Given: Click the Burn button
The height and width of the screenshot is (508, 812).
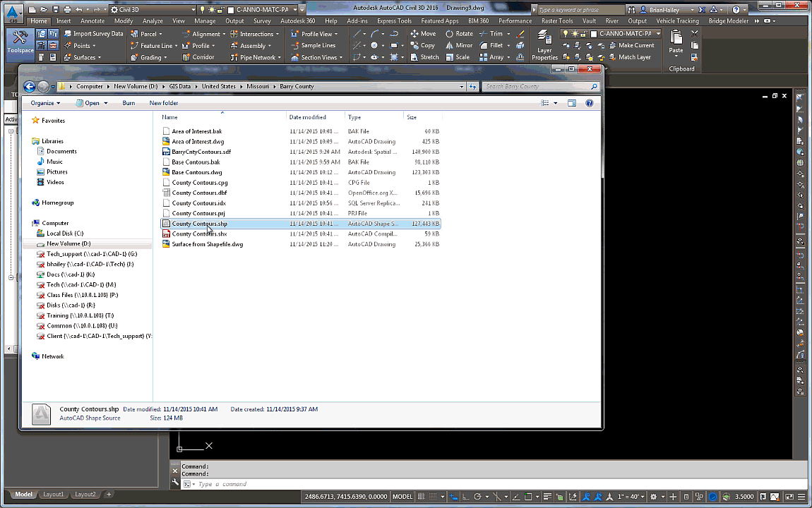Looking at the screenshot, I should (129, 103).
